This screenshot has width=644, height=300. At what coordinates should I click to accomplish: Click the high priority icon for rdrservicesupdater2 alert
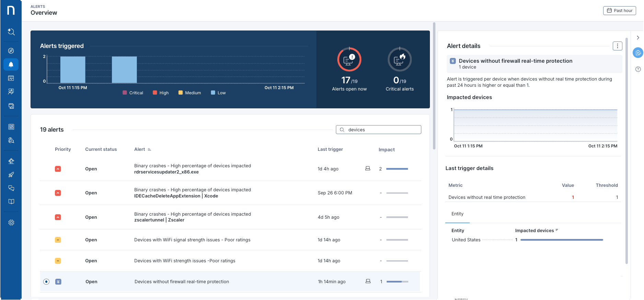(58, 169)
